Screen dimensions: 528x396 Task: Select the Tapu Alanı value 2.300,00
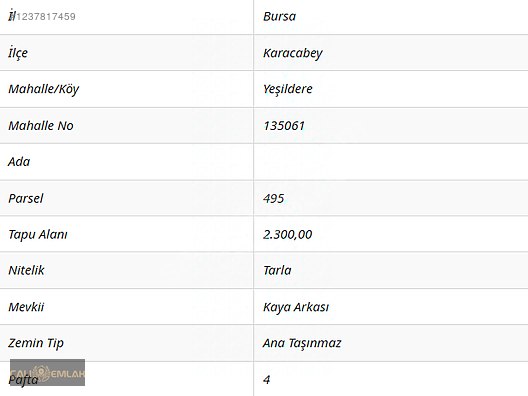tap(288, 234)
